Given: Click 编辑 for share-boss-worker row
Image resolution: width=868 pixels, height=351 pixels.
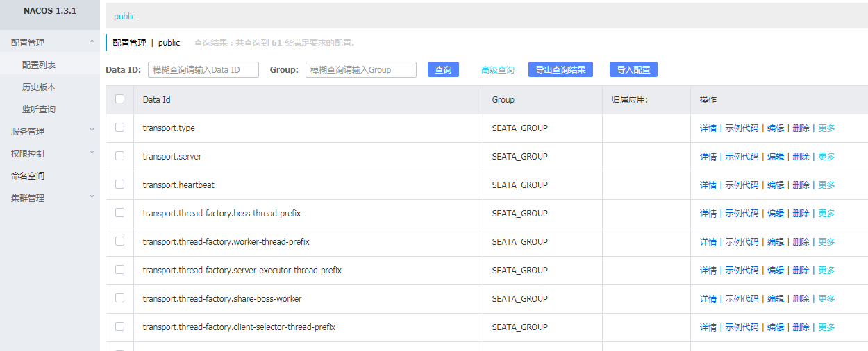Looking at the screenshot, I should [776, 299].
